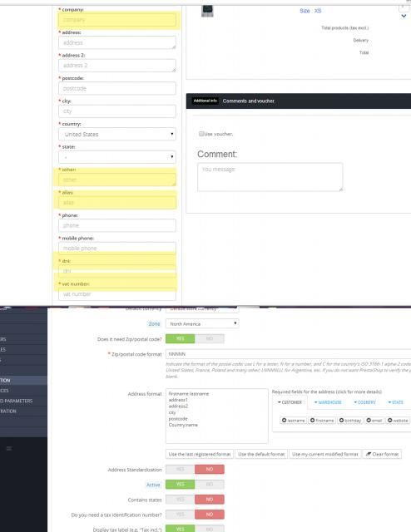Switch to the WAREHOUSE required-fields tab
Image resolution: width=411 pixels, height=532 pixels.
pyautogui.click(x=328, y=402)
